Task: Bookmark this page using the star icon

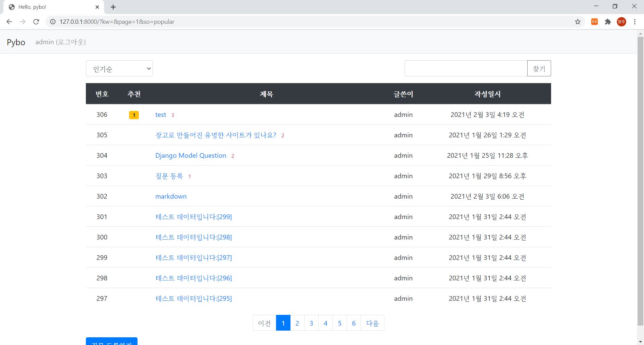Action: [578, 21]
